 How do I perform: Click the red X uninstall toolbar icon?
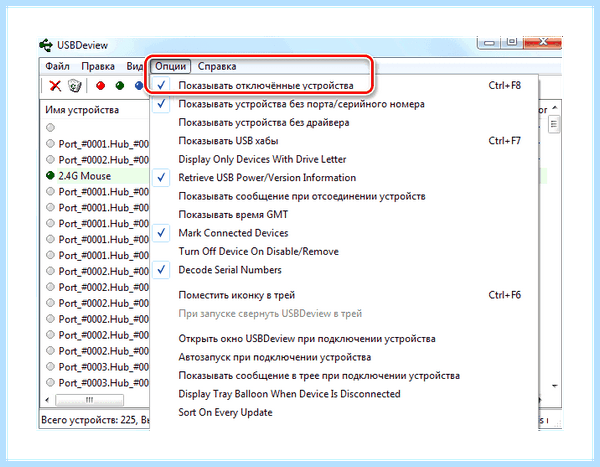pyautogui.click(x=55, y=86)
